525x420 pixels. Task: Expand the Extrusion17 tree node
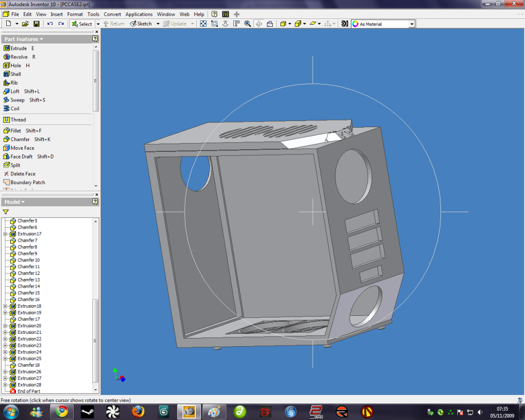[x=5, y=234]
